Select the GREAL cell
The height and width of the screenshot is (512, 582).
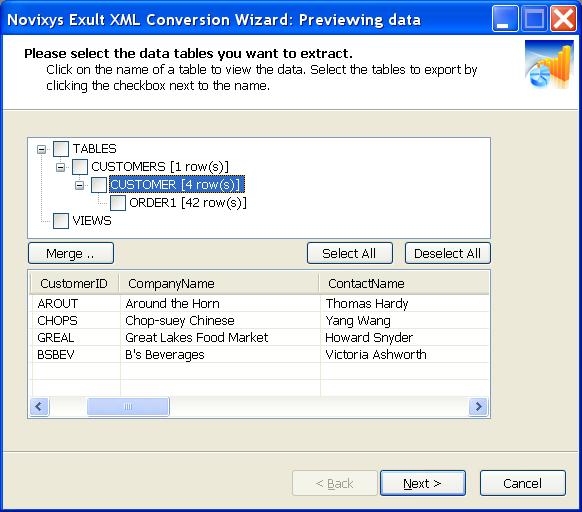pyautogui.click(x=76, y=337)
